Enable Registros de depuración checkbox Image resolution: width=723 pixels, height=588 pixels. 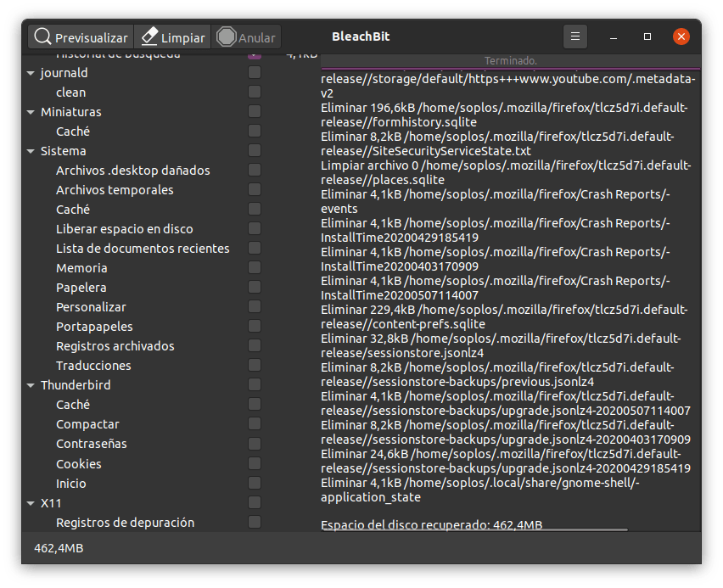coord(255,522)
